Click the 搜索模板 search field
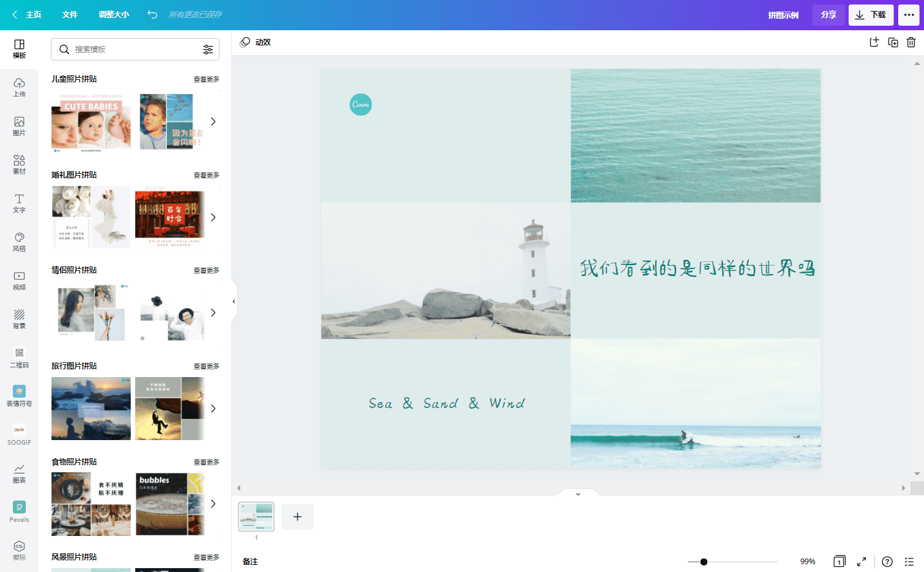The width and height of the screenshot is (924, 572). coord(135,50)
